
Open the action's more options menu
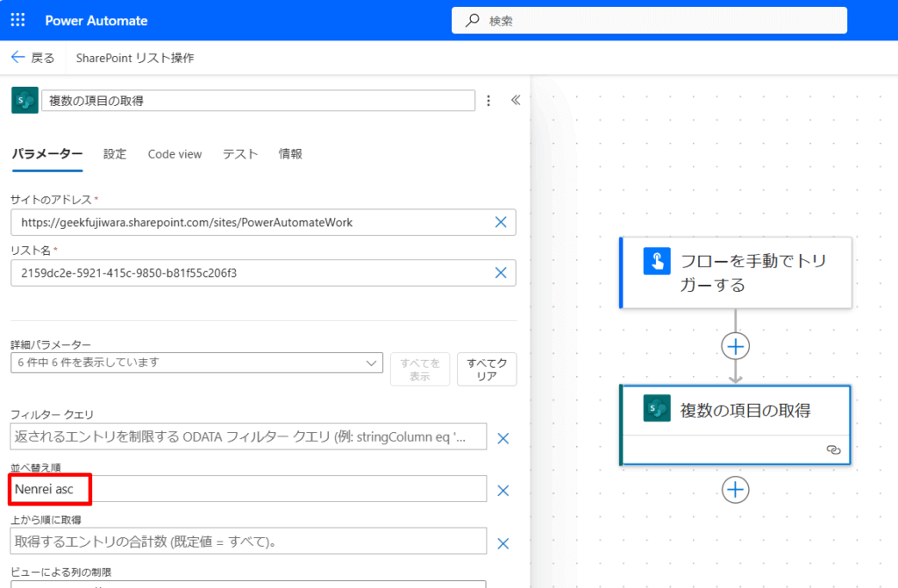pos(488,101)
